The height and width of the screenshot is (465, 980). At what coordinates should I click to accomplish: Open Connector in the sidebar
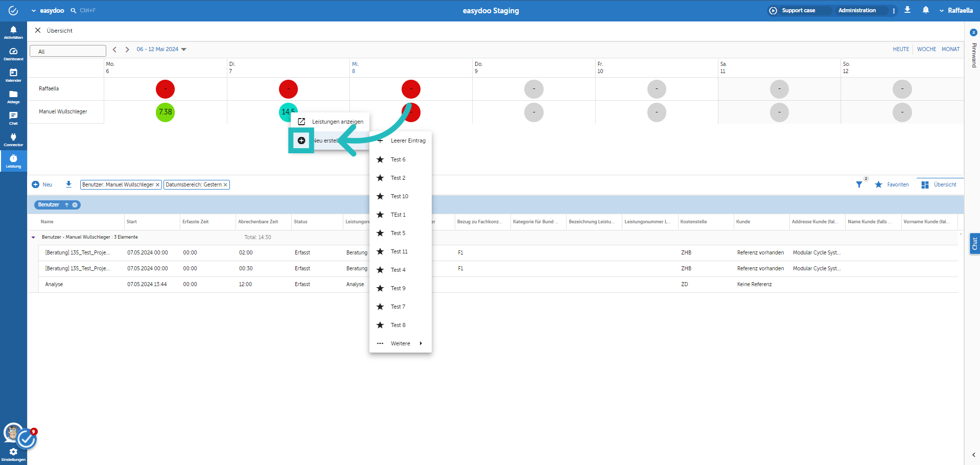tap(13, 139)
